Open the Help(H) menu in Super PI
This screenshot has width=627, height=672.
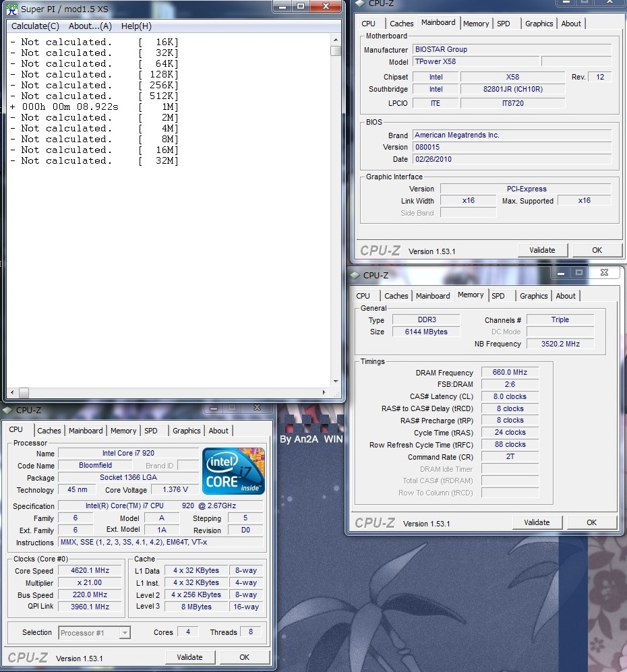tap(136, 26)
